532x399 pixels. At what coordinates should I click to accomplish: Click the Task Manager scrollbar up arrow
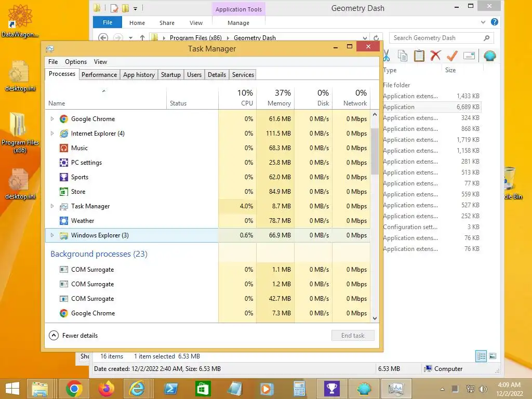[x=375, y=114]
